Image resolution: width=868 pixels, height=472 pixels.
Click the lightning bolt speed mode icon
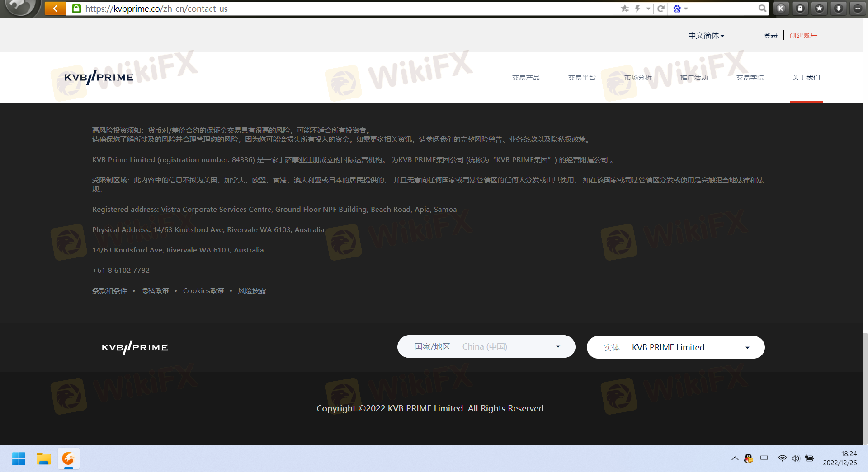[x=637, y=9]
